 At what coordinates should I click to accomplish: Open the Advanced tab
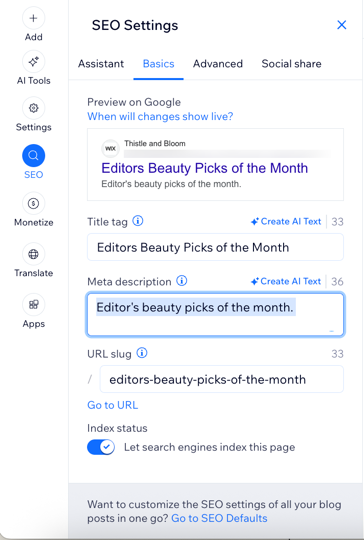(218, 64)
